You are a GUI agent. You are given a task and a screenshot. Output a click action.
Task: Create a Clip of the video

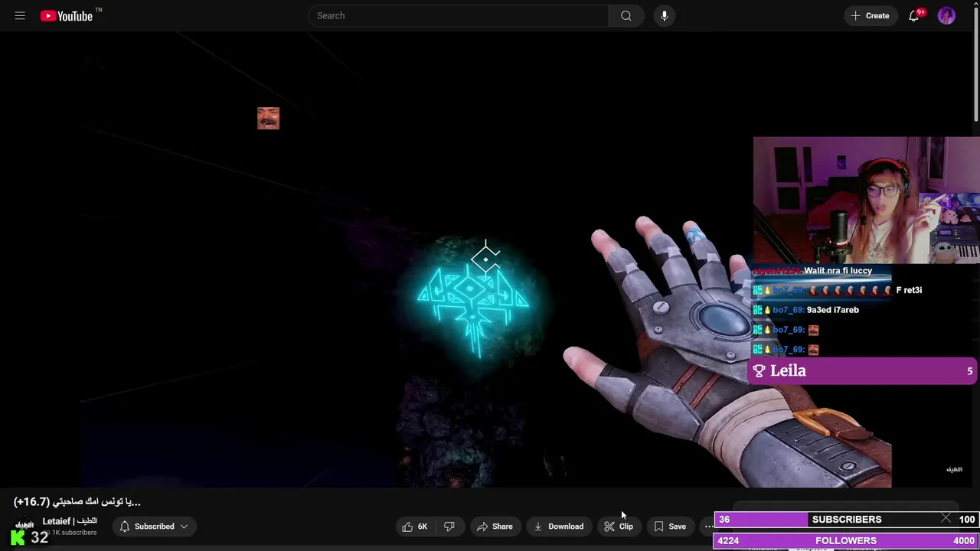619,527
